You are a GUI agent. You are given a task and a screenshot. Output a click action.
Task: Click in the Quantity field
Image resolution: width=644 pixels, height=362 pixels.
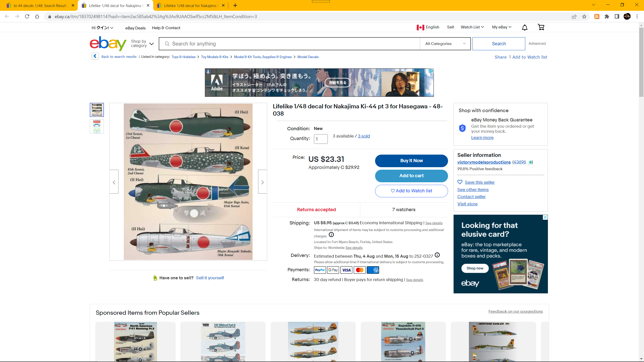coord(321,139)
